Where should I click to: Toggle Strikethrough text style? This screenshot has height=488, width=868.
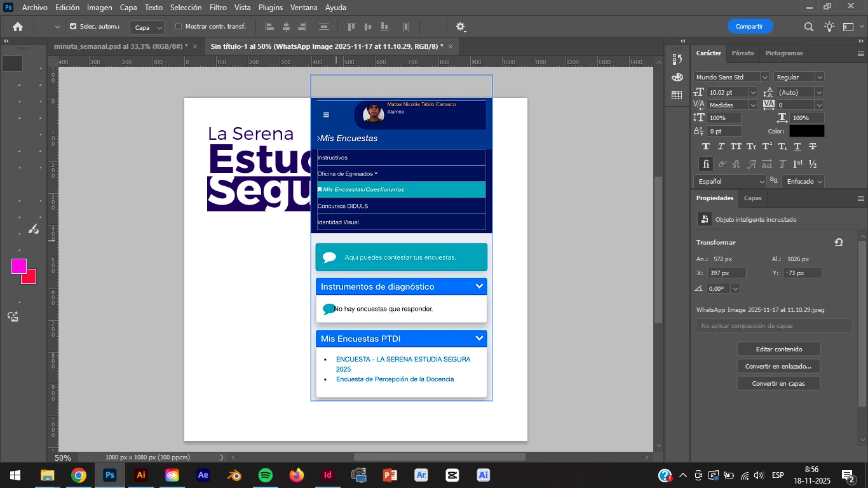[813, 146]
